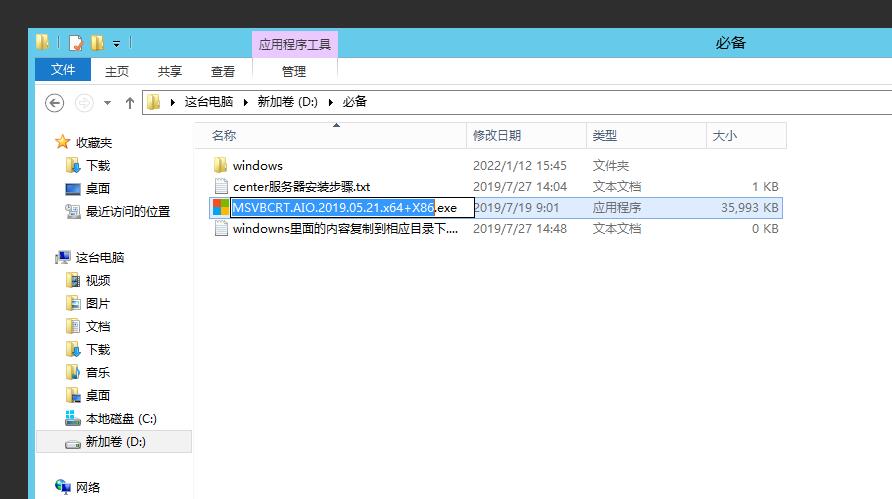The image size is (892, 499).
Task: Open 本地磁盘 (C:) in navigation pane
Action: pos(120,419)
